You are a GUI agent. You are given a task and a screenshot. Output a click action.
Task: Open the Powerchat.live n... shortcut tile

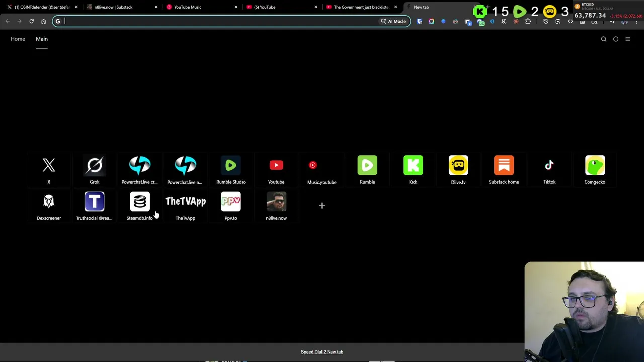point(185,170)
